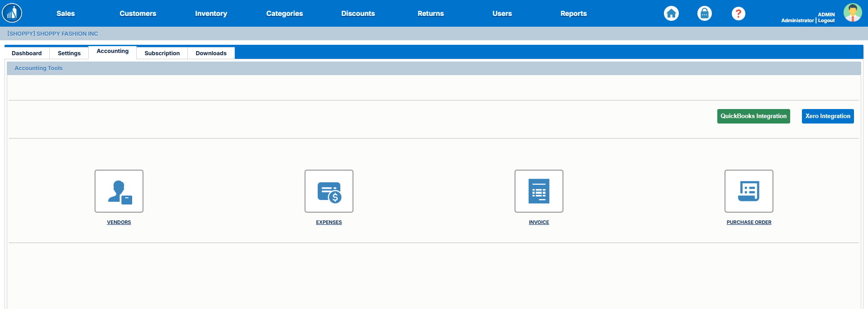Click the app logo in top-left corner

[x=12, y=13]
